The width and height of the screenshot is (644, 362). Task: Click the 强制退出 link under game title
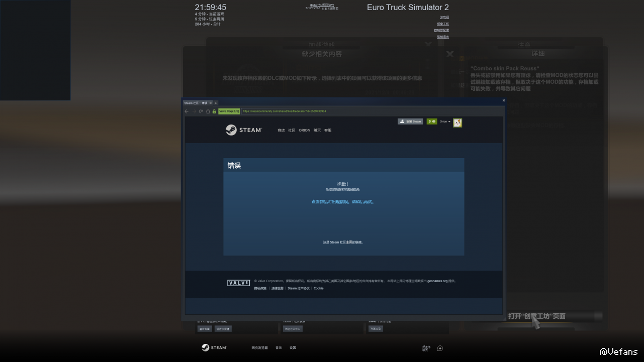click(443, 37)
